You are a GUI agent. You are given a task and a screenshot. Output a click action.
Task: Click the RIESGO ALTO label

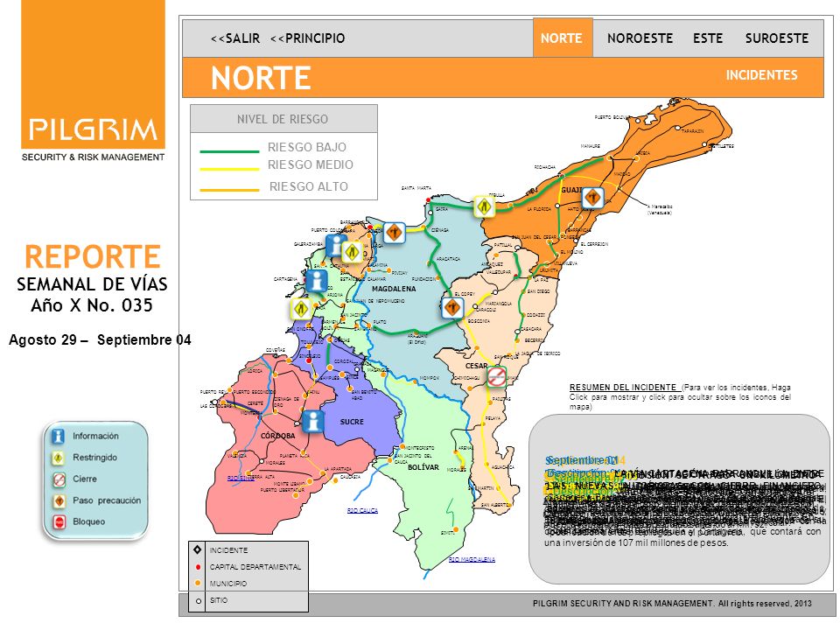click(309, 186)
